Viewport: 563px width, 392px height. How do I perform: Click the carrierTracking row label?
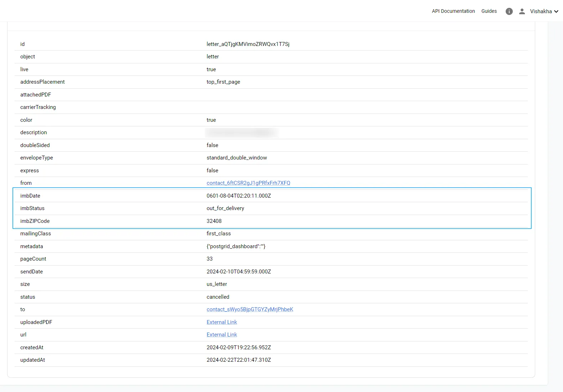38,107
